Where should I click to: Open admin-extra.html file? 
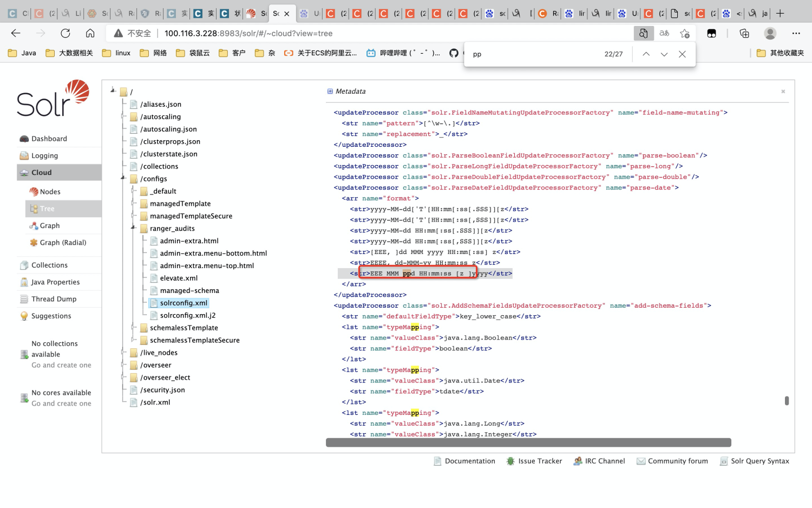[x=189, y=240]
